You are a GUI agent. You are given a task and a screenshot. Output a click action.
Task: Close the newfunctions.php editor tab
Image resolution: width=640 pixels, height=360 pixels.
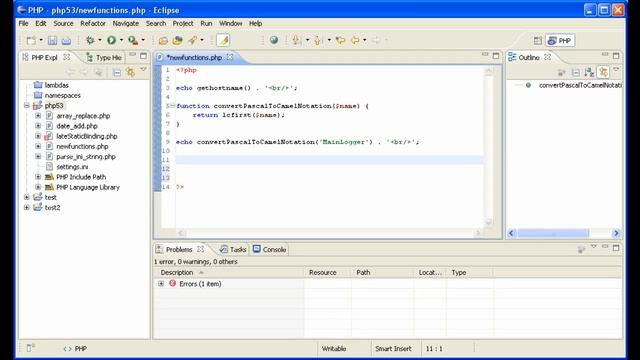tap(230, 57)
